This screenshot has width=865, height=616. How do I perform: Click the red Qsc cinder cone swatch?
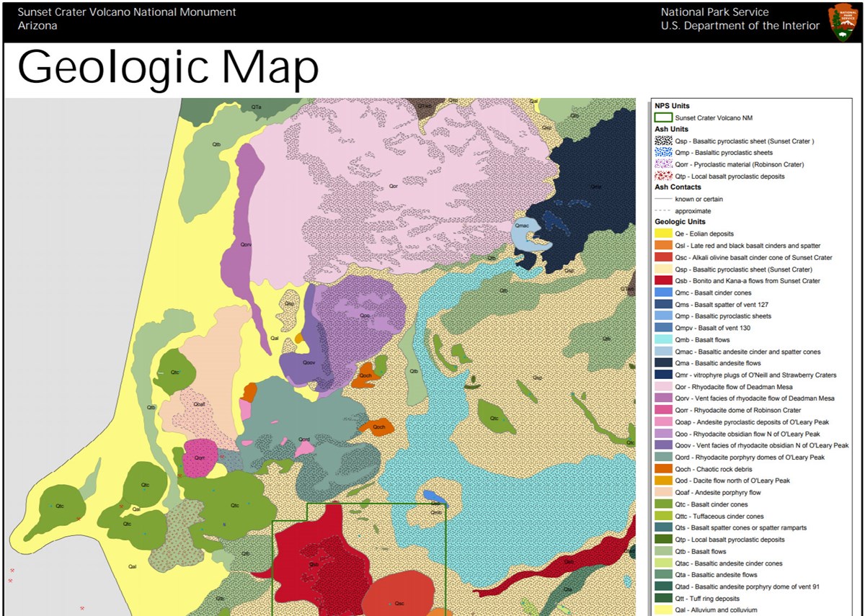tap(663, 258)
